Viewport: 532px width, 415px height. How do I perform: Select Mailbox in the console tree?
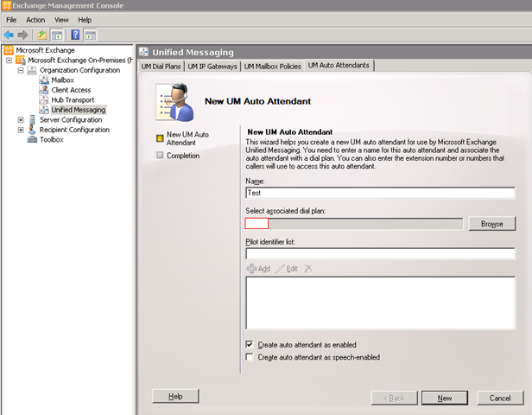point(62,80)
